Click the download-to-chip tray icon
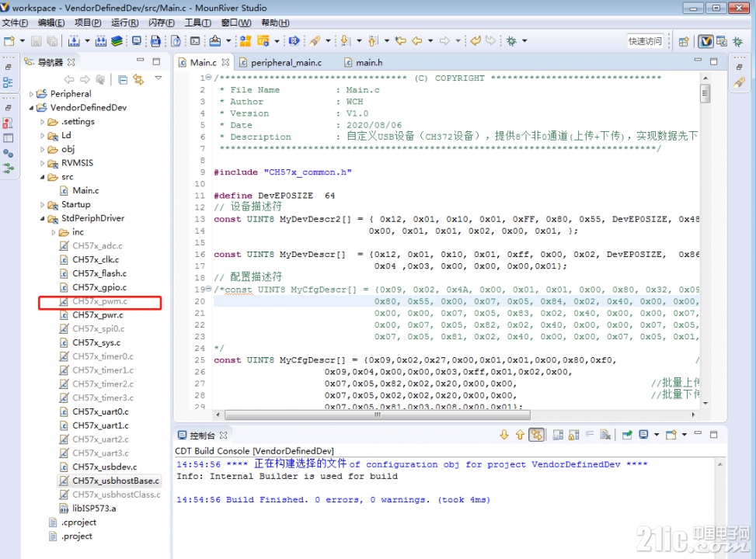This screenshot has height=559, width=756. (x=215, y=41)
